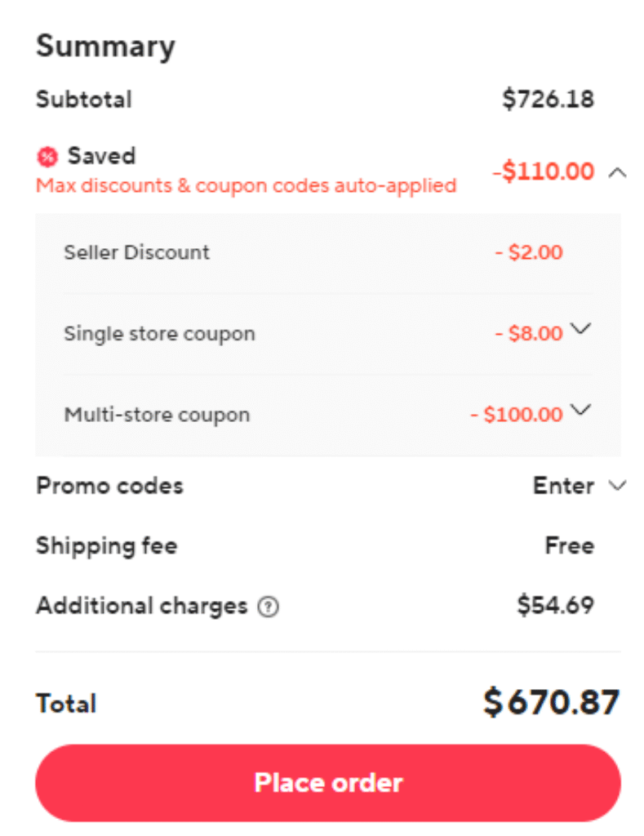Viewport: 644px width, 836px height.
Task: Click the Shipping fee Free value
Action: [570, 545]
